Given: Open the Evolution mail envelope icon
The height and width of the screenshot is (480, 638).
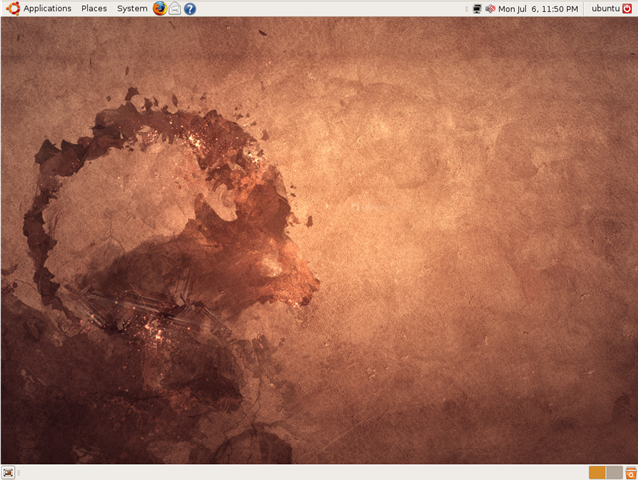Looking at the screenshot, I should (x=175, y=8).
